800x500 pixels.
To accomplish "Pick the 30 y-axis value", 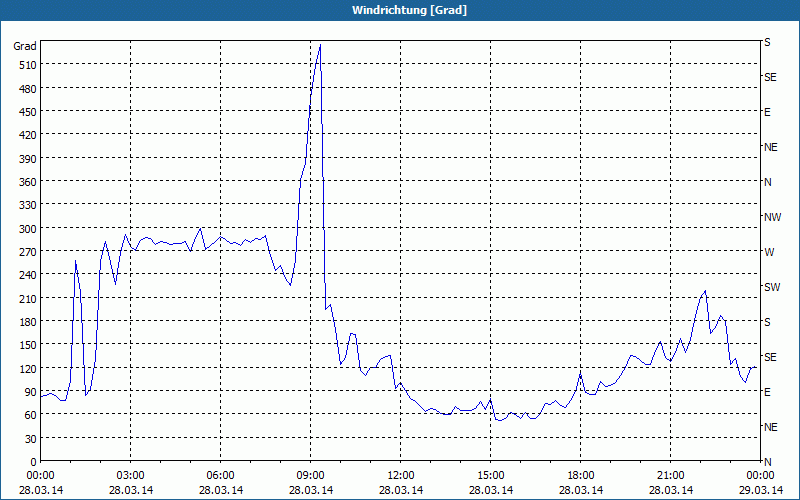I will pyautogui.click(x=30, y=439).
